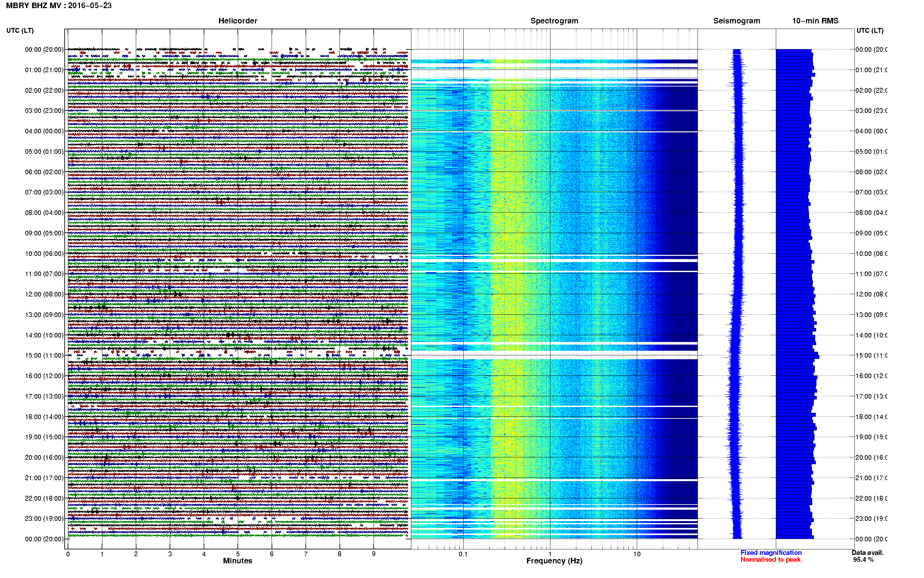
Task: Click the blue Fixed magnification legend text
Action: pyautogui.click(x=771, y=553)
